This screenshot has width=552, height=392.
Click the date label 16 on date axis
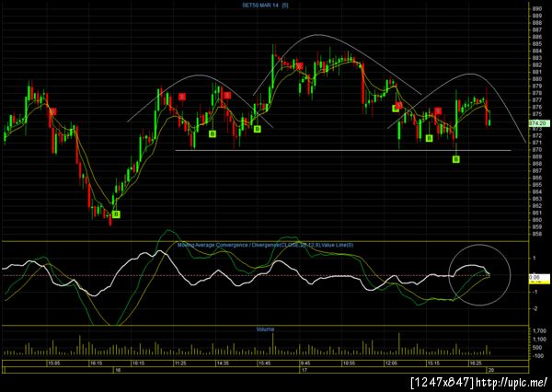coord(118,370)
